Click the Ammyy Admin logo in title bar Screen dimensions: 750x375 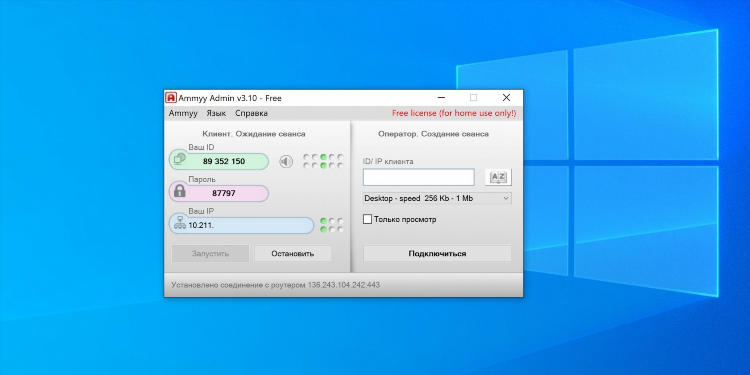[x=171, y=98]
